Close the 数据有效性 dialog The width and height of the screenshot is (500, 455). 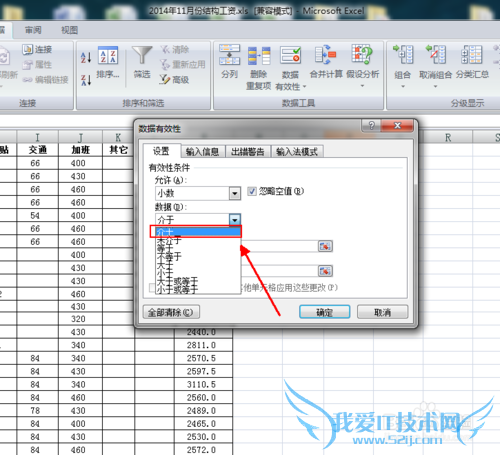(397, 125)
